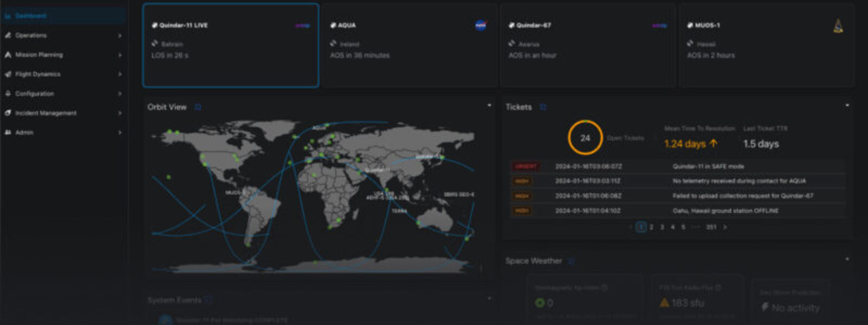
Task: Click the MUOS-1 mission emblem icon
Action: coord(838,27)
